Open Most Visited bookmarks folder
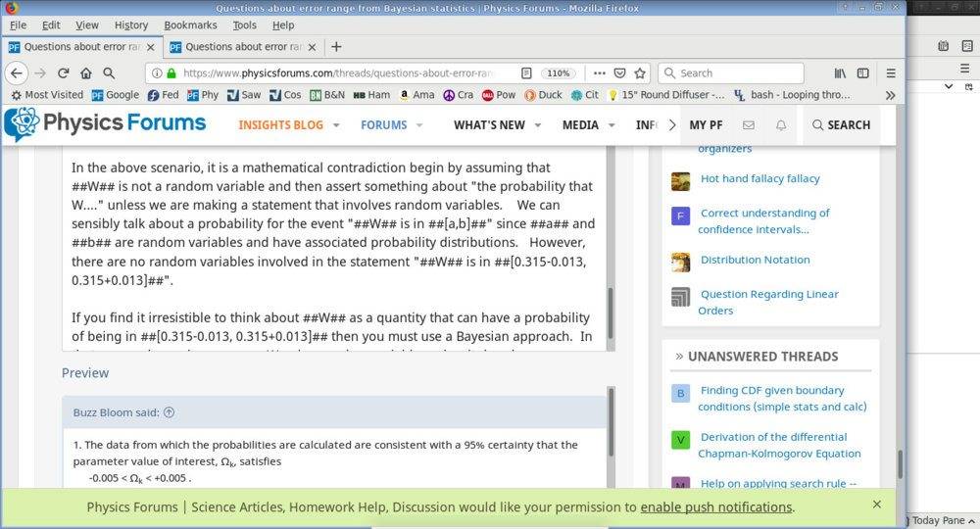Screen dimensions: 980x529 tap(47, 95)
